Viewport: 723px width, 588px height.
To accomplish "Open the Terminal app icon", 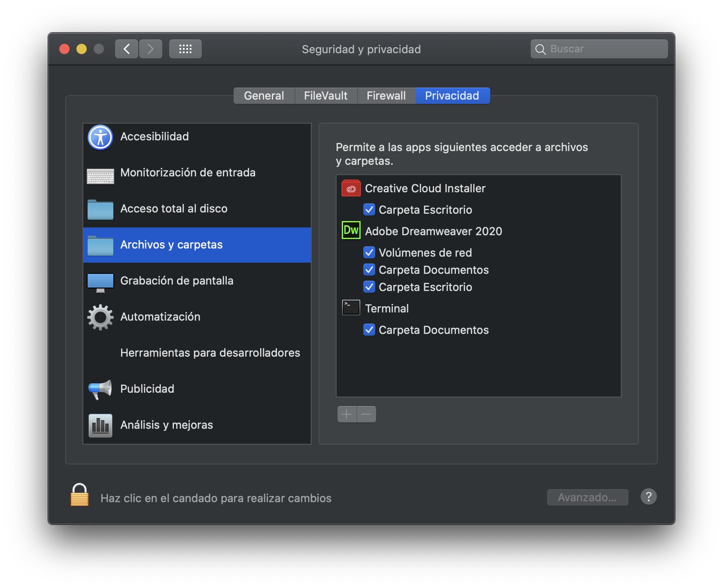I will coord(351,307).
